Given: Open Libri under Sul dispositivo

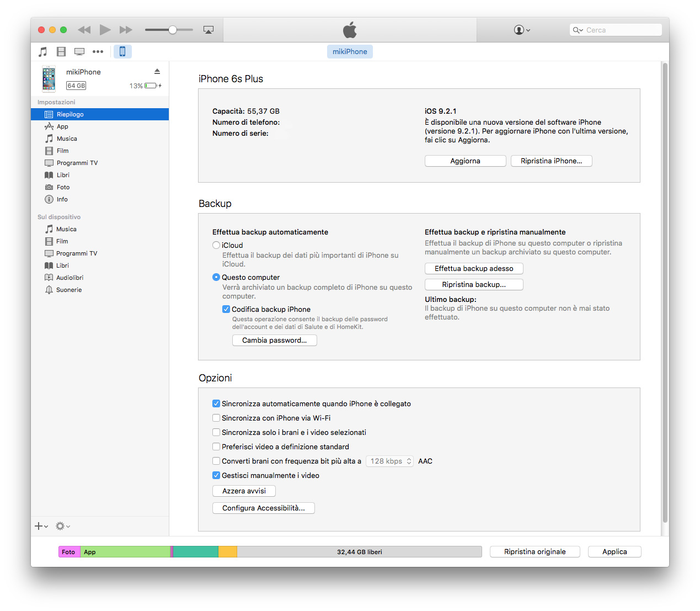Looking at the screenshot, I should [100, 265].
